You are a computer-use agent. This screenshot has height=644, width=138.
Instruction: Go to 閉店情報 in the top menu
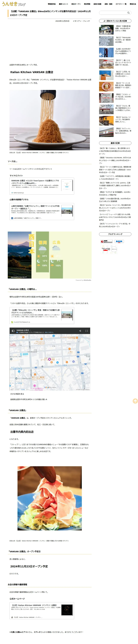coord(87,4)
